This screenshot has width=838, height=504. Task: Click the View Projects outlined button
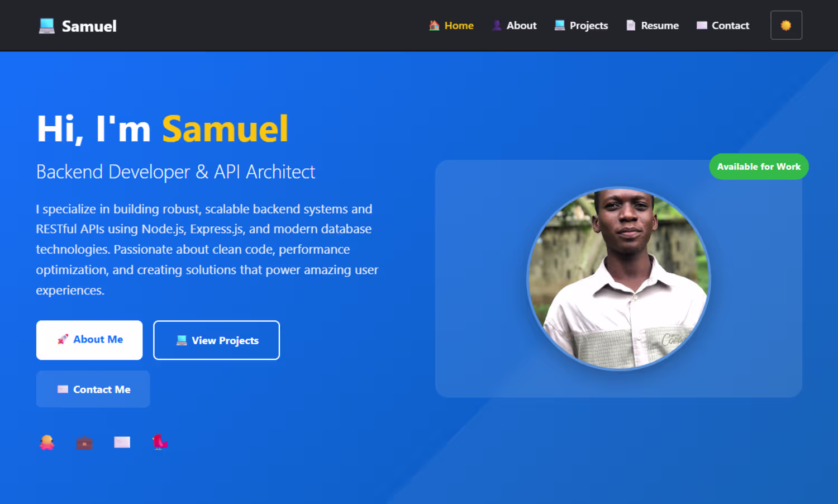pos(216,340)
